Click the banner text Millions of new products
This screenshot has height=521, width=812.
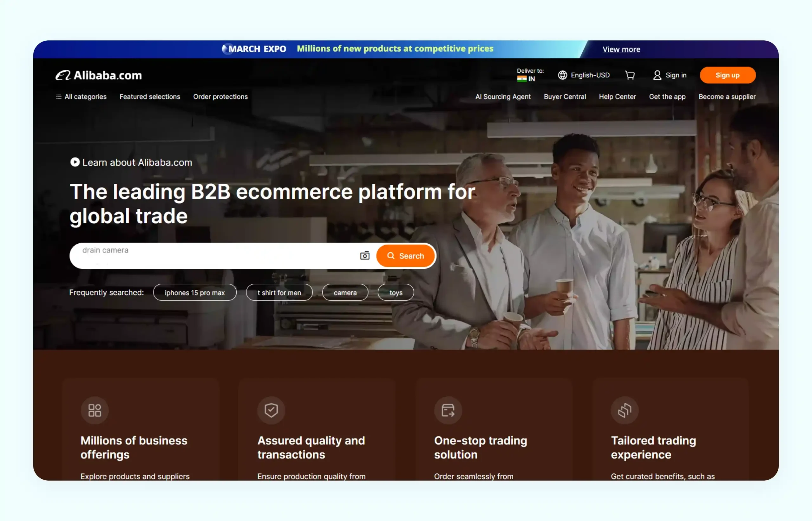[x=395, y=49]
